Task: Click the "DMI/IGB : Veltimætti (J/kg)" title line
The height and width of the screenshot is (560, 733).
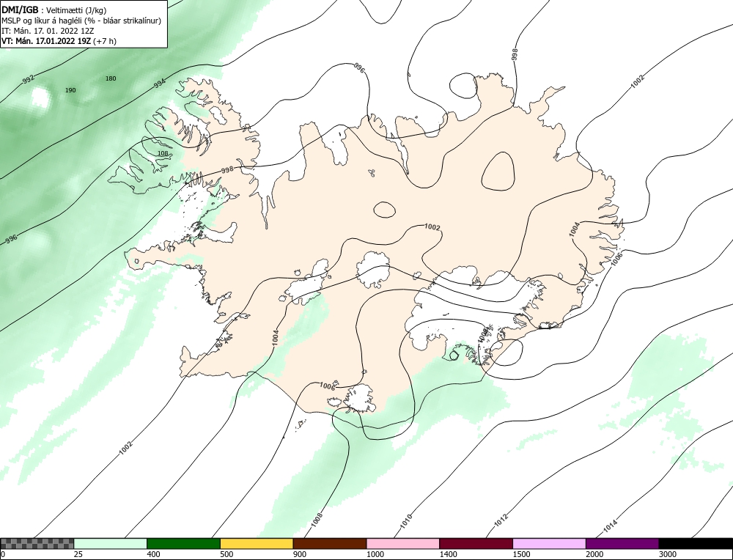Action: 54,10
